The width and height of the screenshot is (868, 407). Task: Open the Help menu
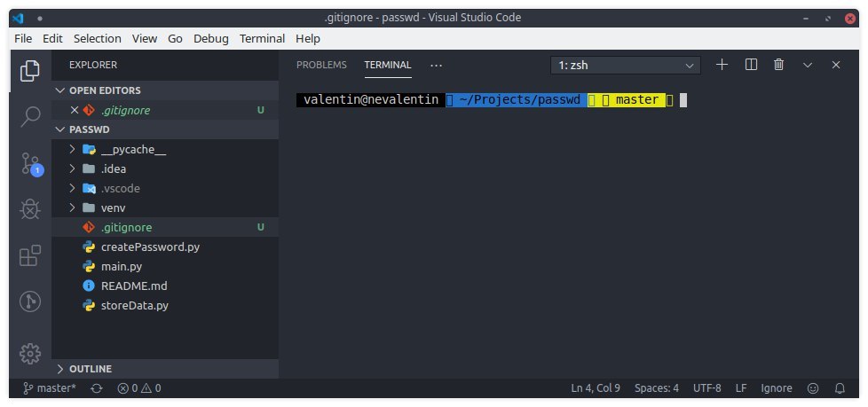click(x=308, y=39)
